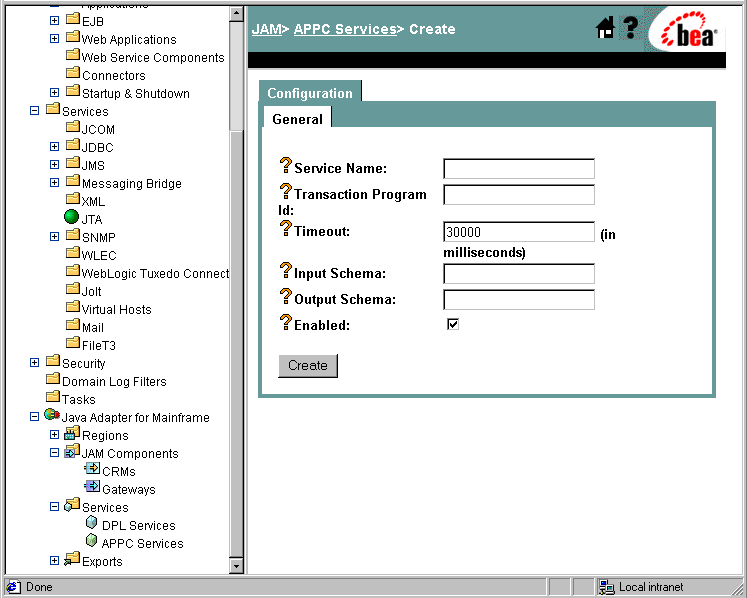The width and height of the screenshot is (747, 598).
Task: Click the green JTA icon
Action: (x=71, y=217)
